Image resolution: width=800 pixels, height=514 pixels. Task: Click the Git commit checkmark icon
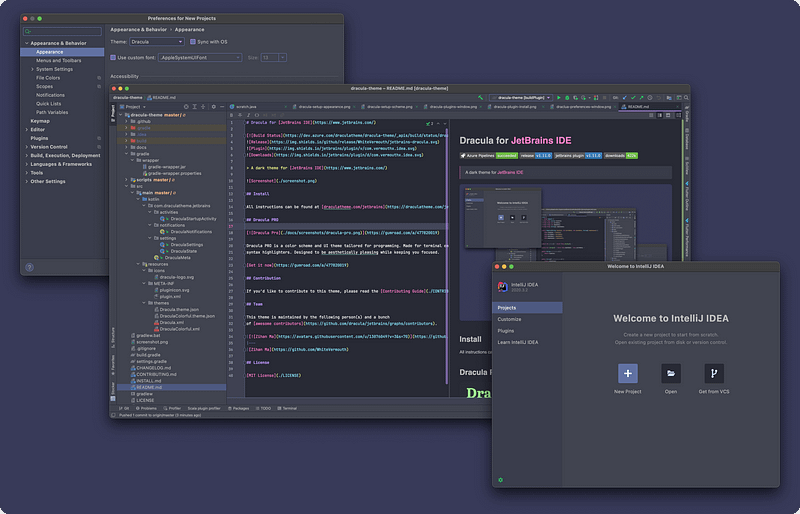pos(633,97)
